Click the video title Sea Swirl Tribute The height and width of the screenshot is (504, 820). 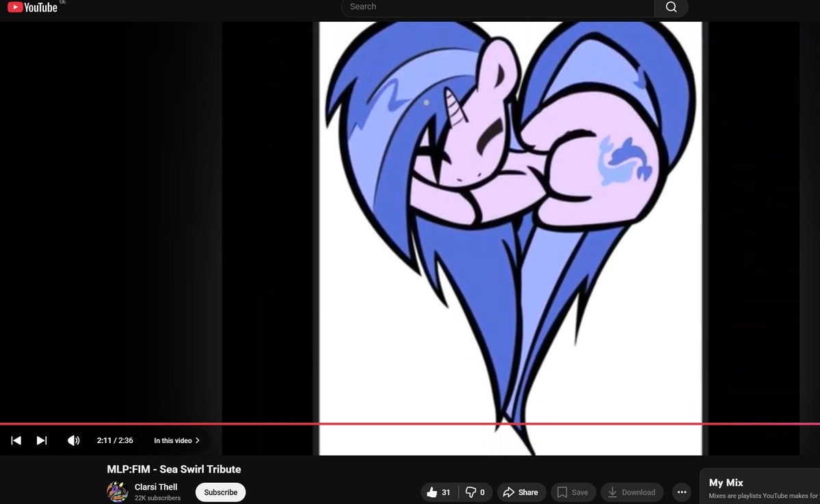coord(174,470)
